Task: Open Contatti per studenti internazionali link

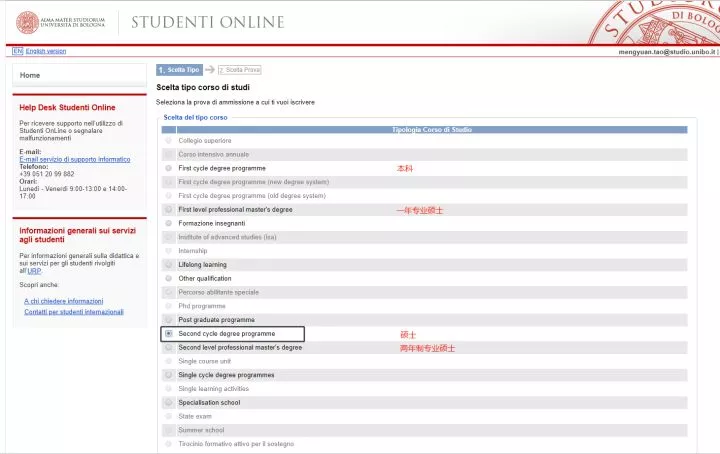Action: (x=74, y=312)
